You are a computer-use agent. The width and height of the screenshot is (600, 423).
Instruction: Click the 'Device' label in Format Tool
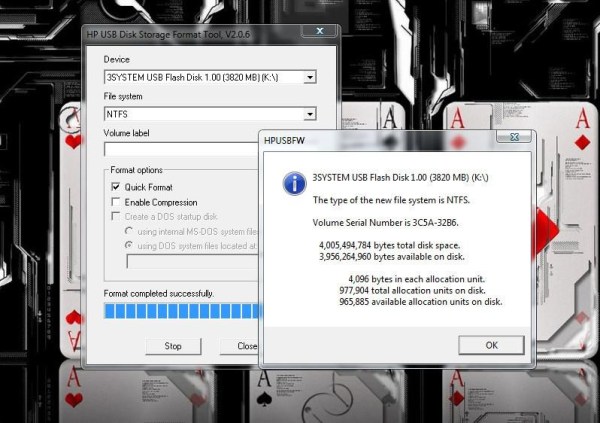pos(117,59)
